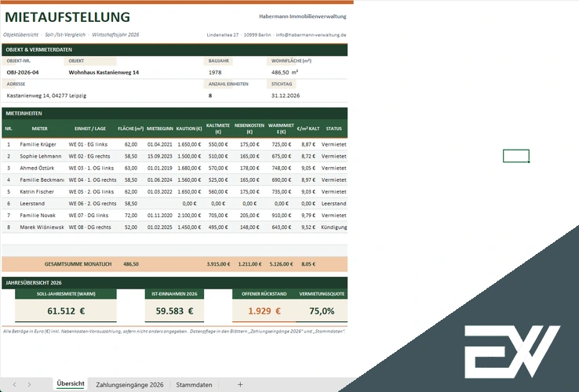Click the offener Rückstand value 1.929 €
Screen dimensions: 579x392
coord(264,310)
